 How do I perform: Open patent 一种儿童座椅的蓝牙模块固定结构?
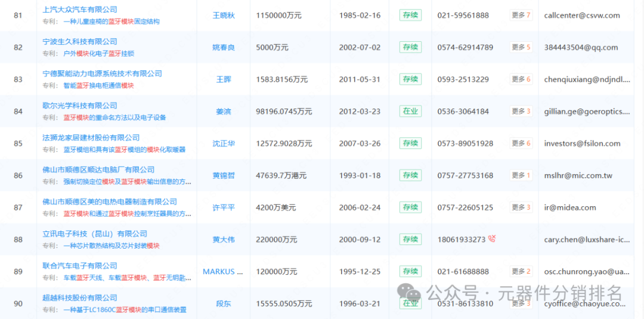pyautogui.click(x=112, y=21)
